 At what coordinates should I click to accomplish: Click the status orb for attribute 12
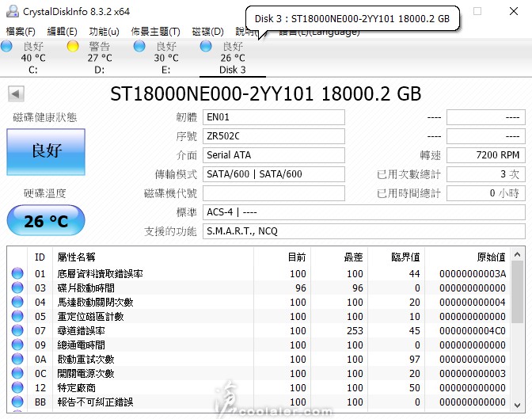click(17, 387)
